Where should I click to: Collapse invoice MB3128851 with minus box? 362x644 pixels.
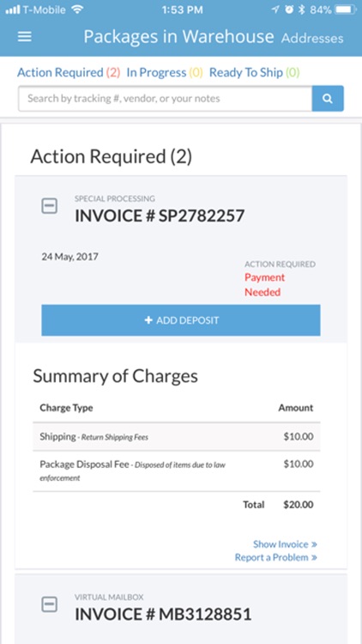pos(49,605)
